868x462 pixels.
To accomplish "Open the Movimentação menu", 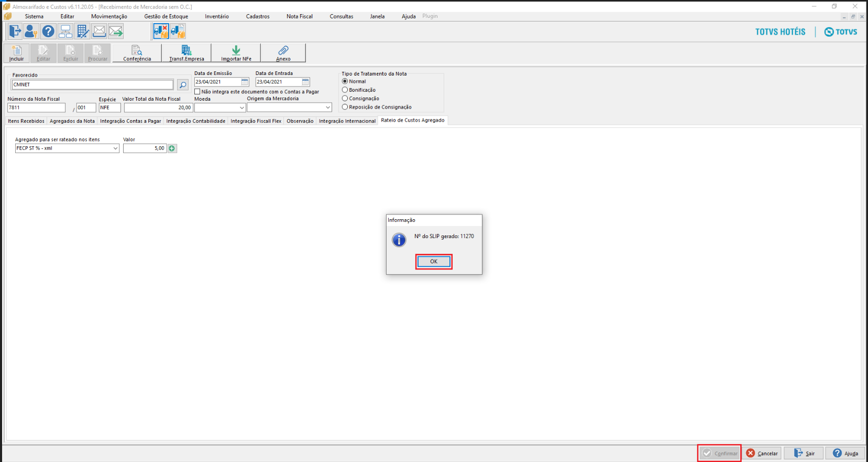I will pos(109,16).
